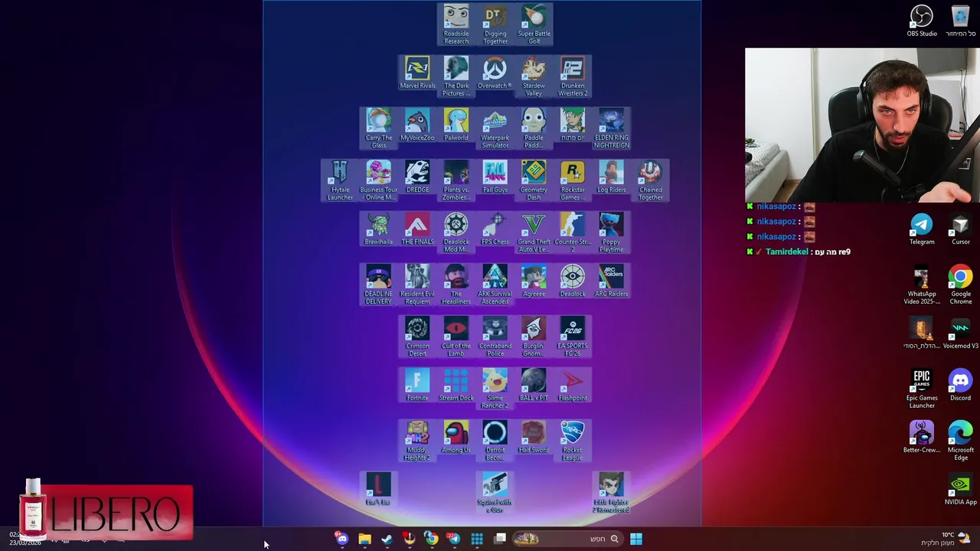Viewport: 980px width, 551px height.
Task: Click the Carry The Glass shortcut
Action: [x=378, y=129]
